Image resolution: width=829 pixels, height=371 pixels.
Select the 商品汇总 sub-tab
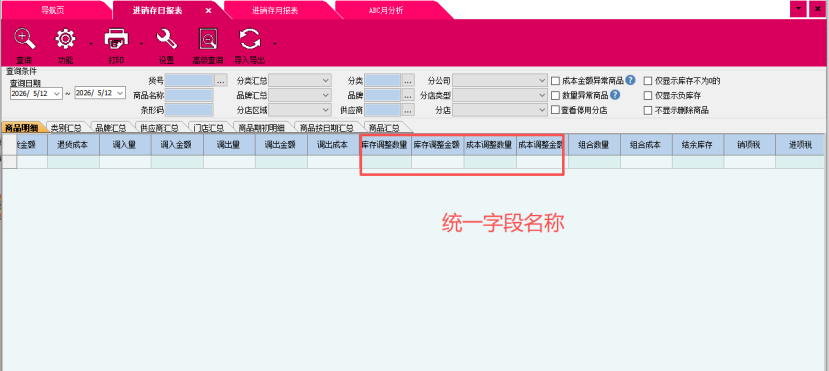pyautogui.click(x=384, y=127)
